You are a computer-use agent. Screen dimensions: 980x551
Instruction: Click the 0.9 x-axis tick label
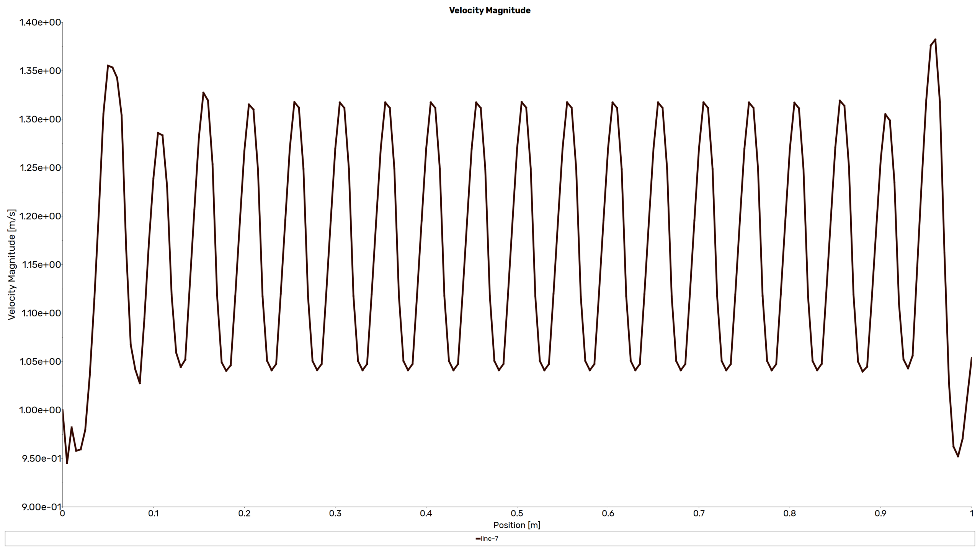tap(880, 514)
